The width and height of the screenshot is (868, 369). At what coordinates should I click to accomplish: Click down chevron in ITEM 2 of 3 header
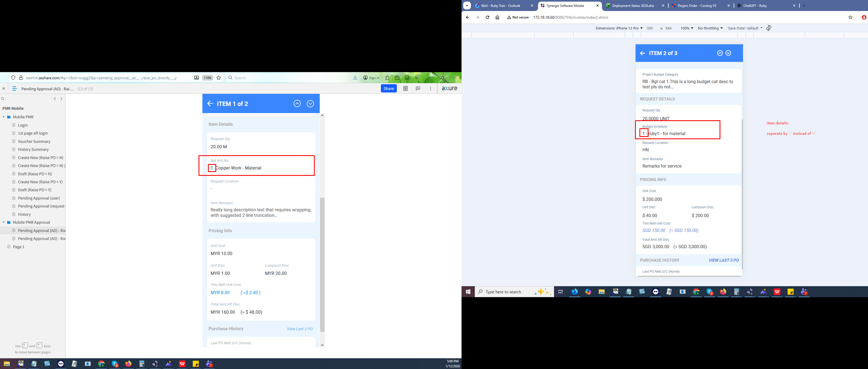click(728, 53)
